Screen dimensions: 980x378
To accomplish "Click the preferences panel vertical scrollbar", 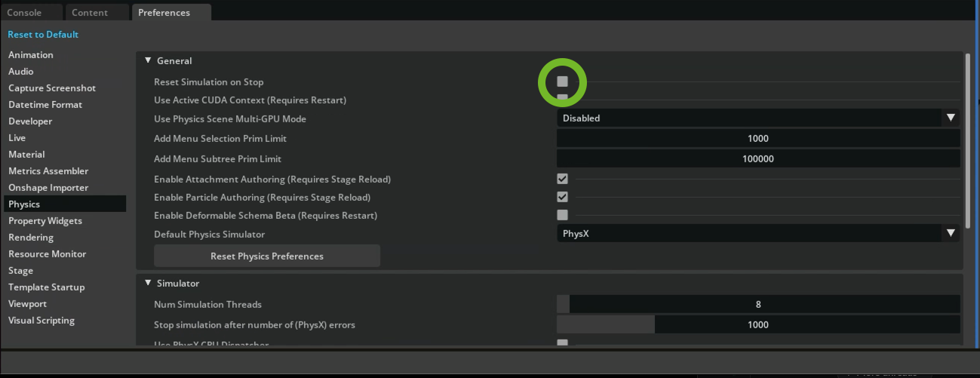I will (968, 140).
